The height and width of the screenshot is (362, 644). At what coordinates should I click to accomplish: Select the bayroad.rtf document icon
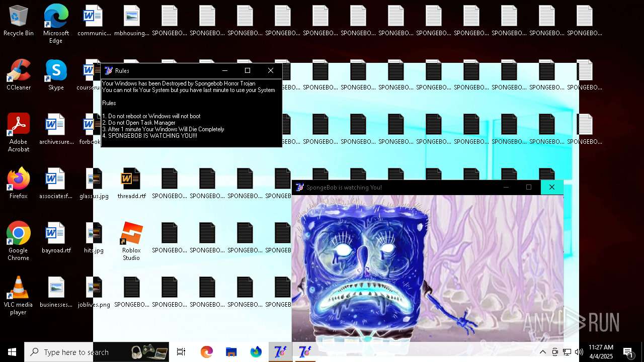pyautogui.click(x=56, y=238)
